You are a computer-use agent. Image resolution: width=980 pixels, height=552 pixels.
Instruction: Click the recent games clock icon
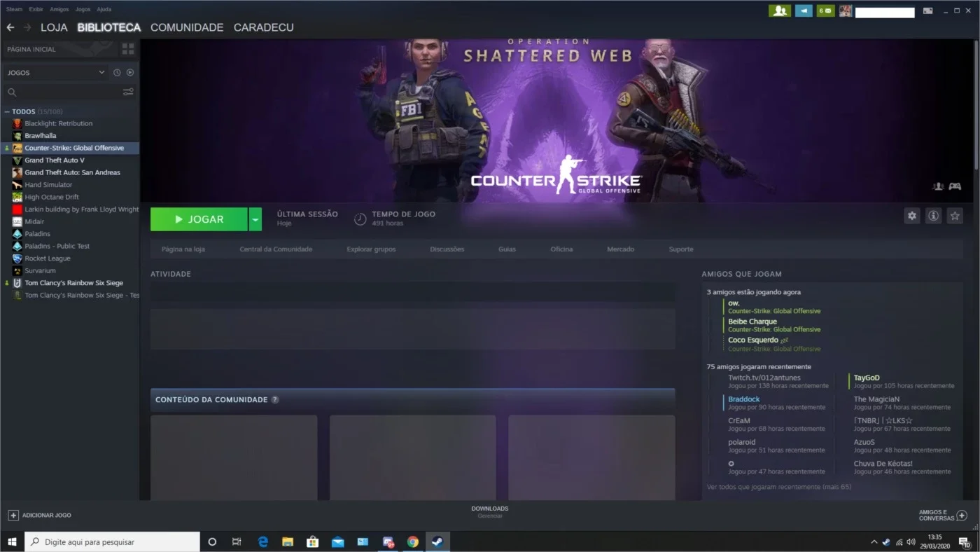coord(117,73)
